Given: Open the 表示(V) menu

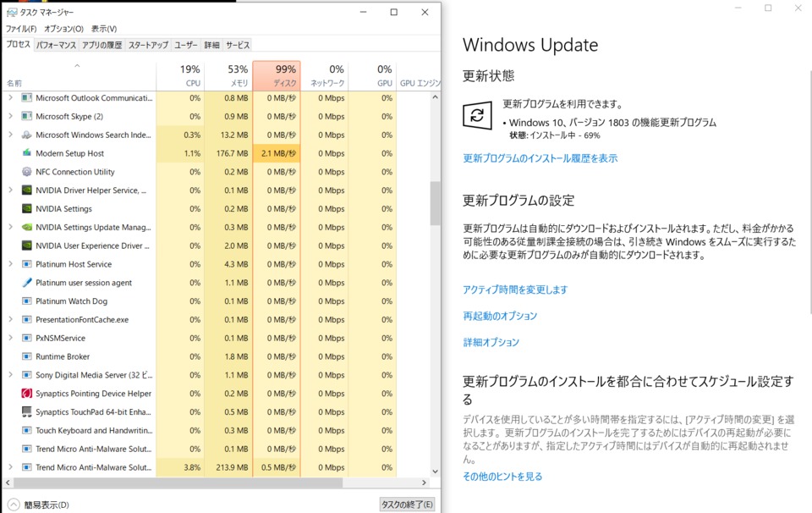Looking at the screenshot, I should click(x=104, y=29).
